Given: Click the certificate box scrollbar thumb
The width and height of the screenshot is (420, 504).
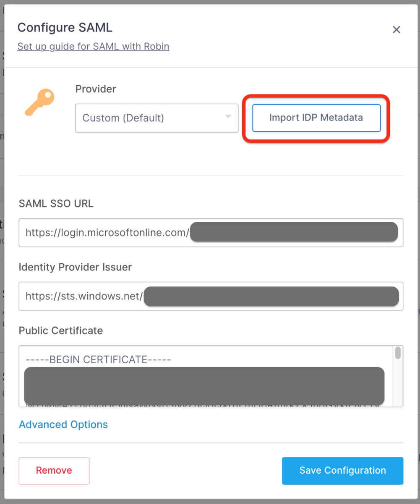Looking at the screenshot, I should [x=398, y=352].
